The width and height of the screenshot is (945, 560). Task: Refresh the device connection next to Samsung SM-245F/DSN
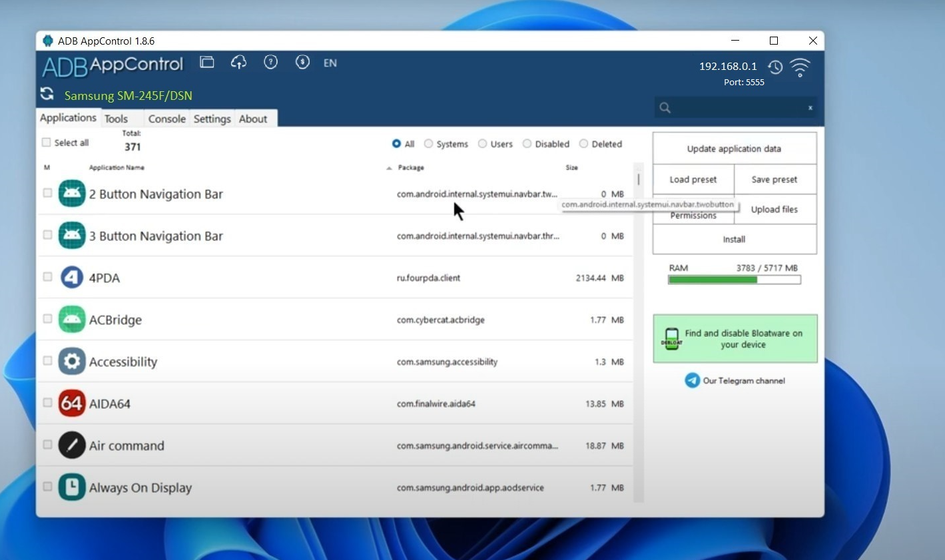[x=47, y=94]
